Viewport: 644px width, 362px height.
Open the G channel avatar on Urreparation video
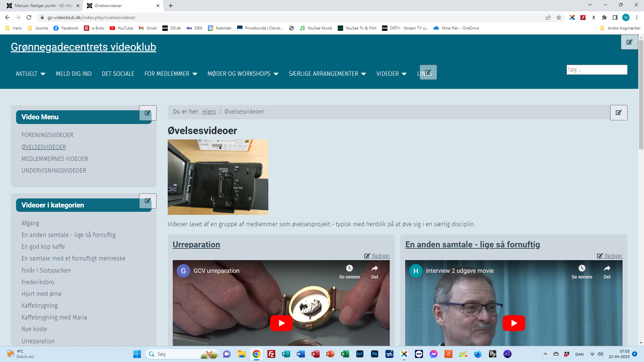pyautogui.click(x=183, y=271)
